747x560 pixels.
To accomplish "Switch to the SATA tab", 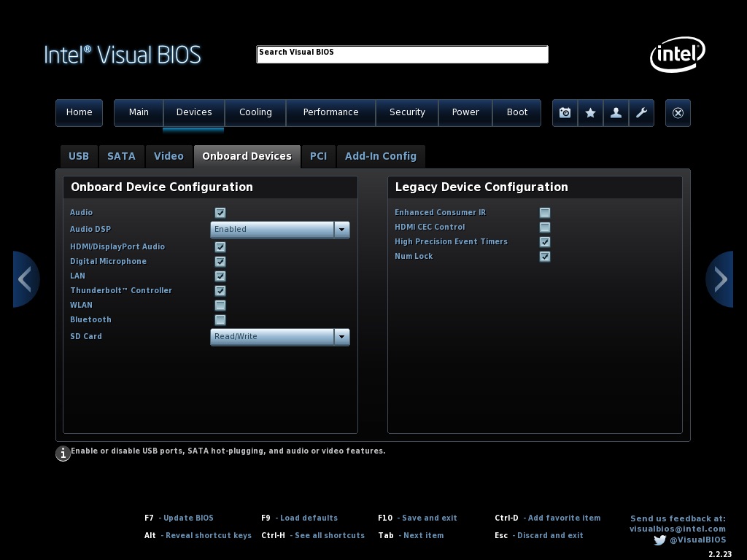I will point(122,157).
